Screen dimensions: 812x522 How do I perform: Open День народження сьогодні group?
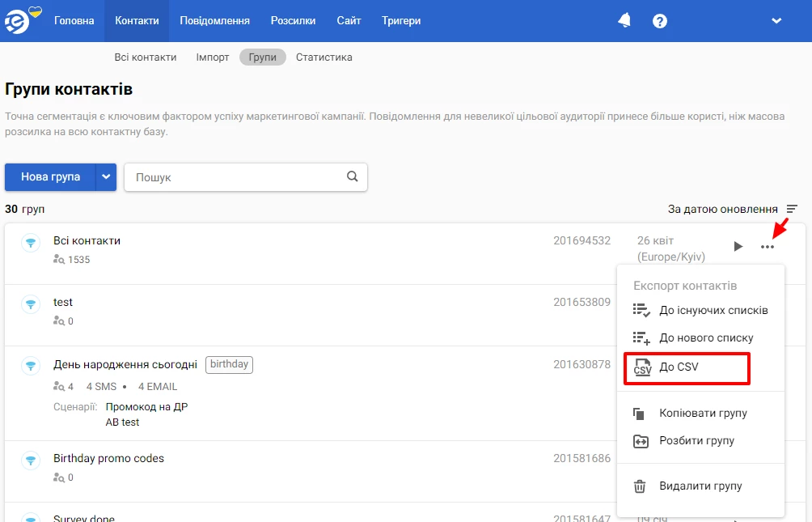coord(125,364)
